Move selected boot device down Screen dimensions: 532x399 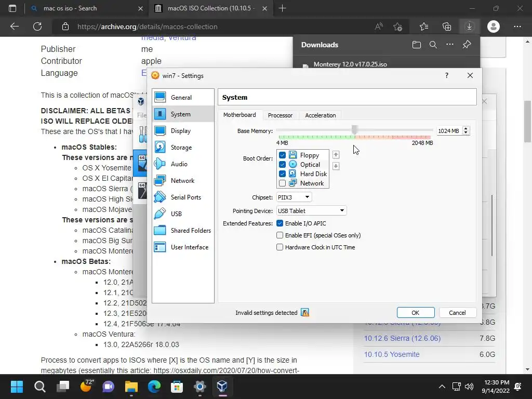point(336,166)
